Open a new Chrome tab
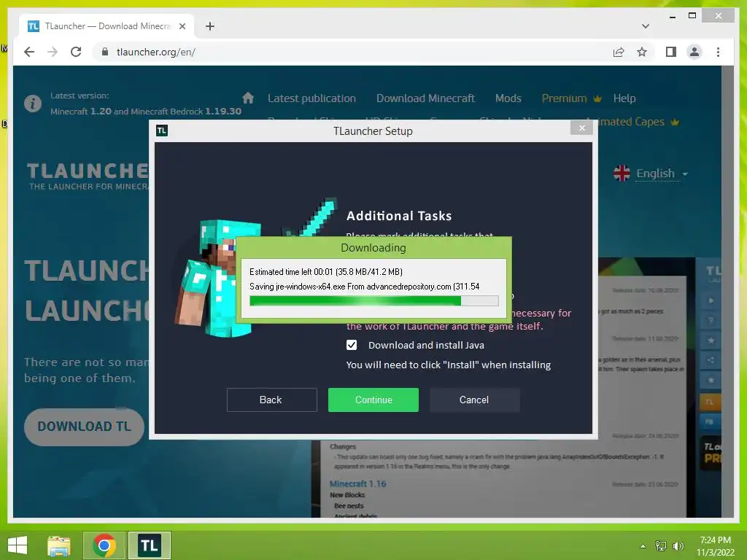This screenshot has width=747, height=560. (x=210, y=26)
